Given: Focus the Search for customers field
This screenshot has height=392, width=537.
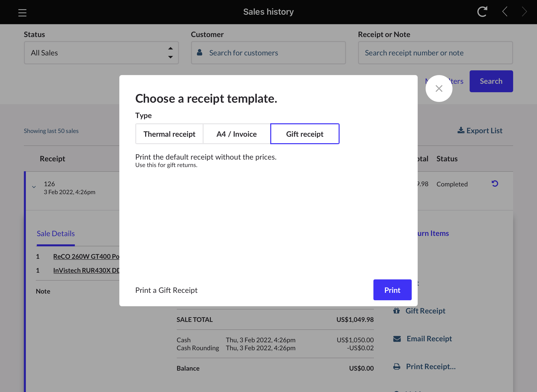Looking at the screenshot, I should [x=268, y=53].
